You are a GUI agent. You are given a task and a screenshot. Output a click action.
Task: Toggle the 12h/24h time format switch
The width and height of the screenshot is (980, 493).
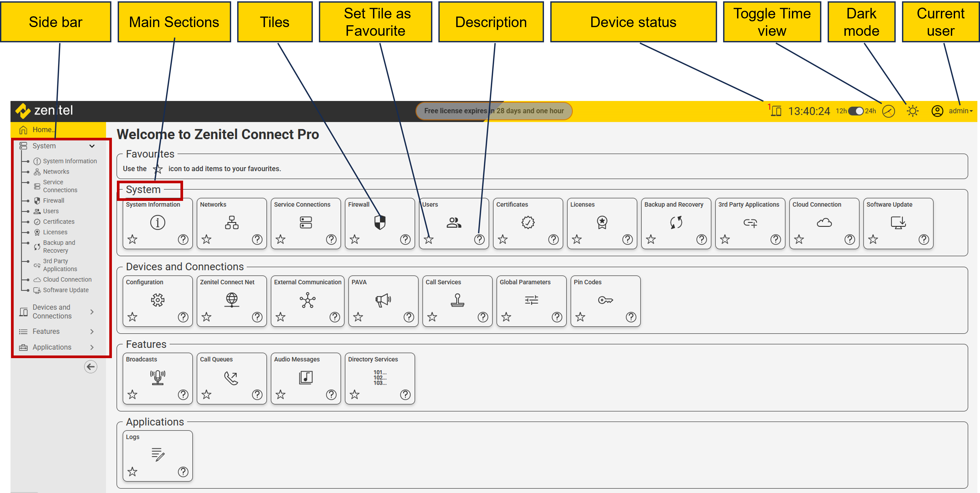(855, 111)
